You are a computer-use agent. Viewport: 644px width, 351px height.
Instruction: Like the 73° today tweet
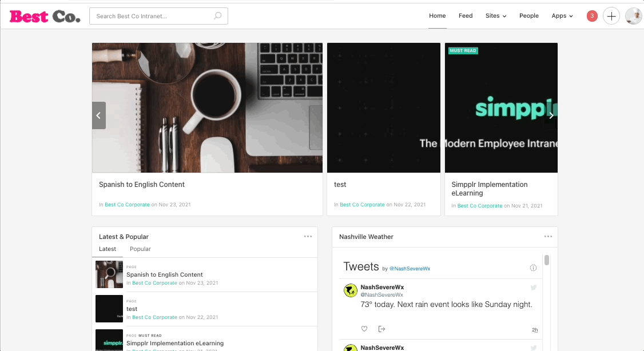click(x=364, y=329)
